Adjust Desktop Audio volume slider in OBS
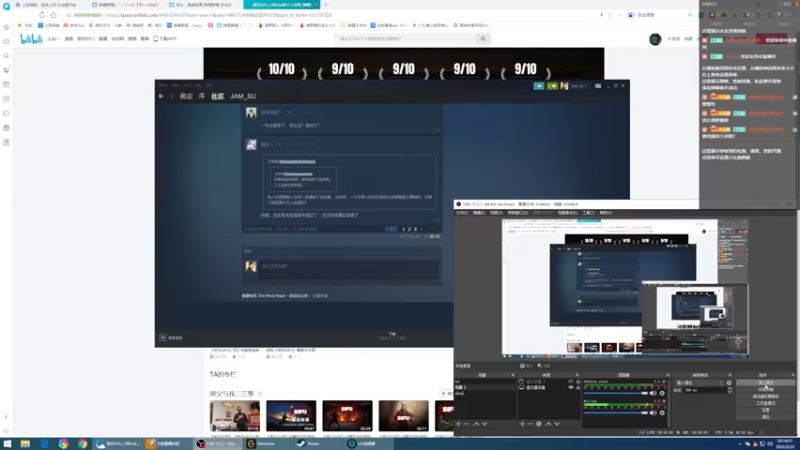 tap(616, 393)
